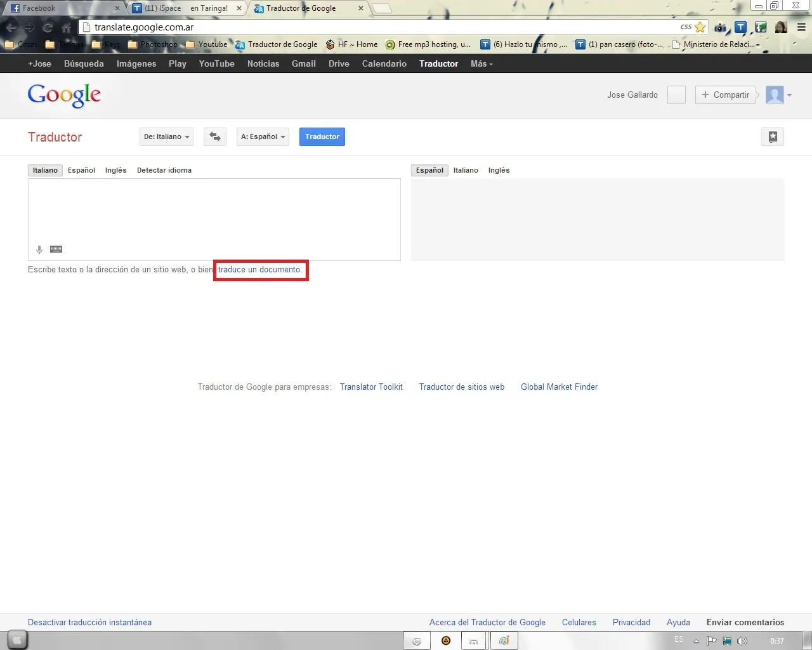The width and height of the screenshot is (812, 650).
Task: Open the HF ~ Home bookmark
Action: 351,44
